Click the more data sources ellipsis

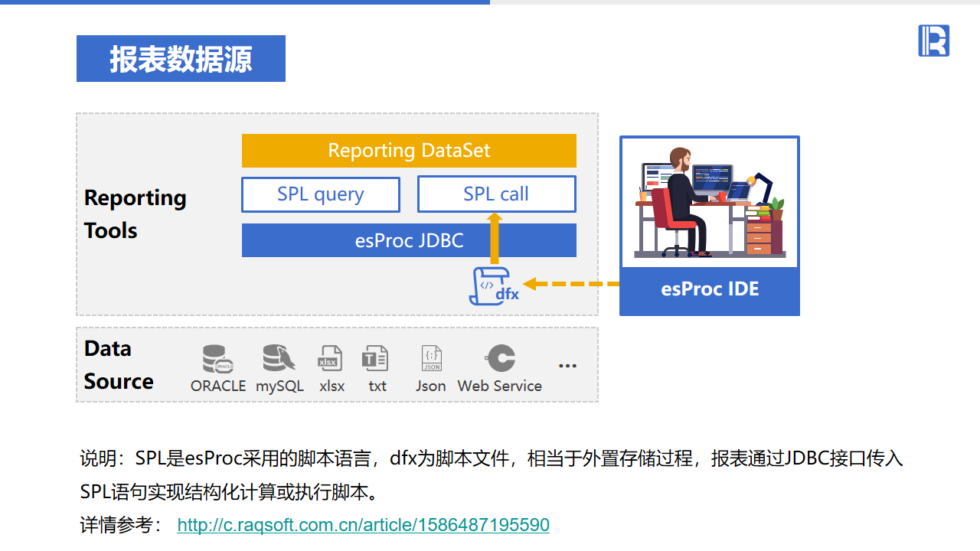567,366
